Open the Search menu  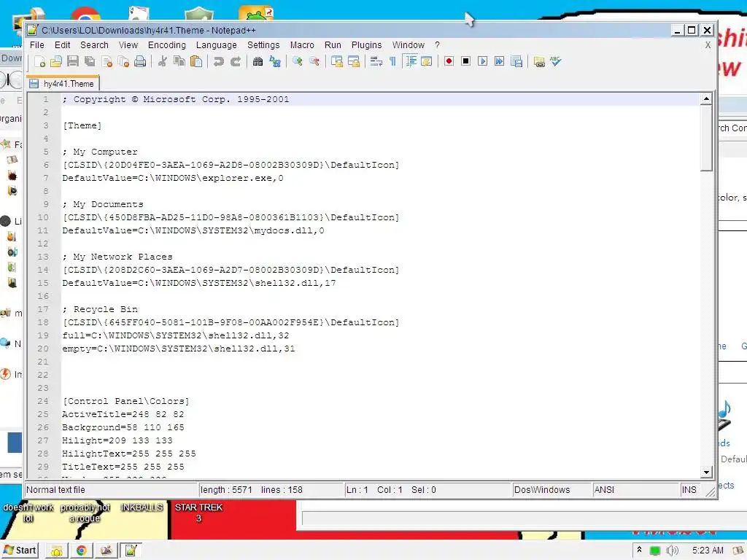(x=94, y=44)
